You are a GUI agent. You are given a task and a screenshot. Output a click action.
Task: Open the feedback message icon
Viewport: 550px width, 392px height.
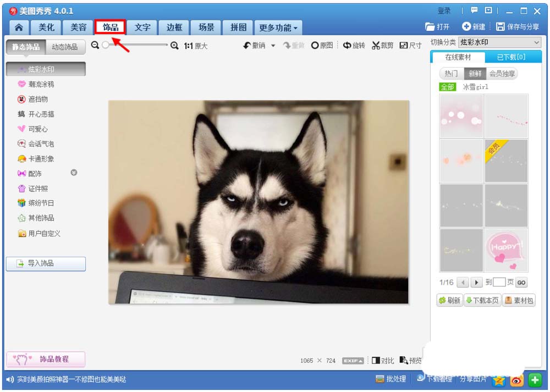pos(474,10)
